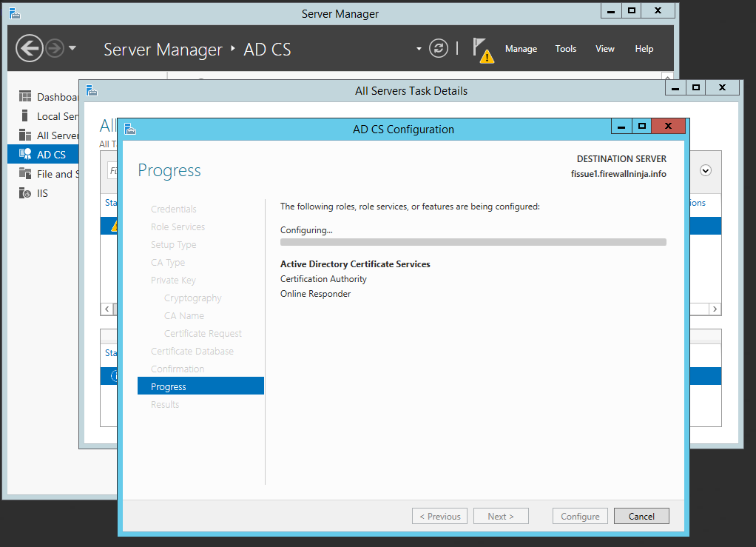Select the Private Key wizard step
This screenshot has height=547, width=756.
[x=173, y=281]
